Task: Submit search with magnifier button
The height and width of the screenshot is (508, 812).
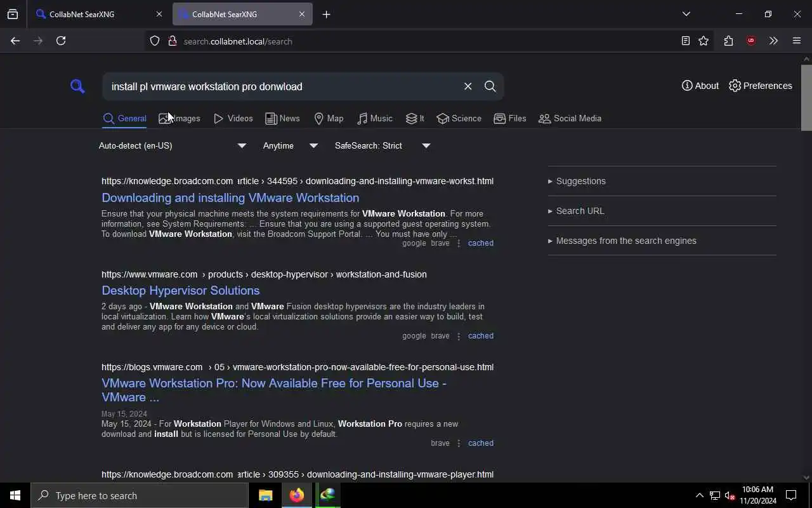Action: click(x=490, y=86)
